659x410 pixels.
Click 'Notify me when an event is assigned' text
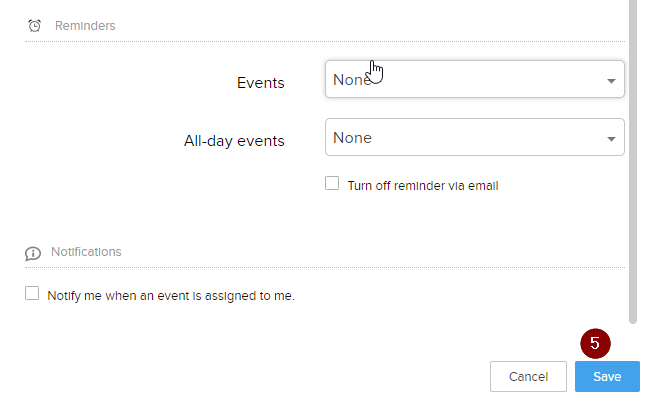tap(171, 296)
